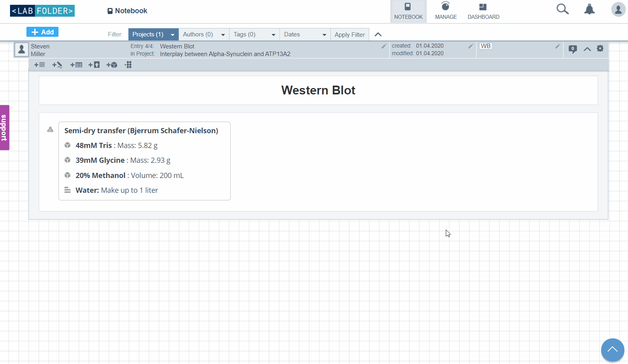Click the project name Interplay between Alpha-Synuclein
628x364 pixels.
click(x=225, y=54)
